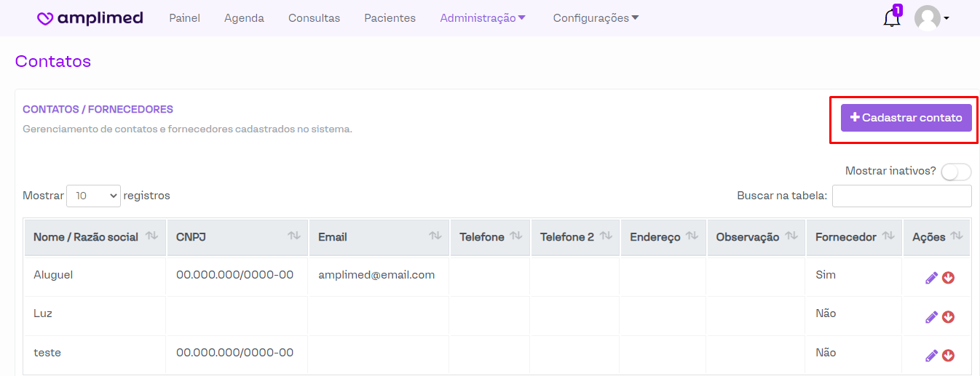Click red arrow icon for teste row
This screenshot has height=376, width=980.
pos(948,356)
